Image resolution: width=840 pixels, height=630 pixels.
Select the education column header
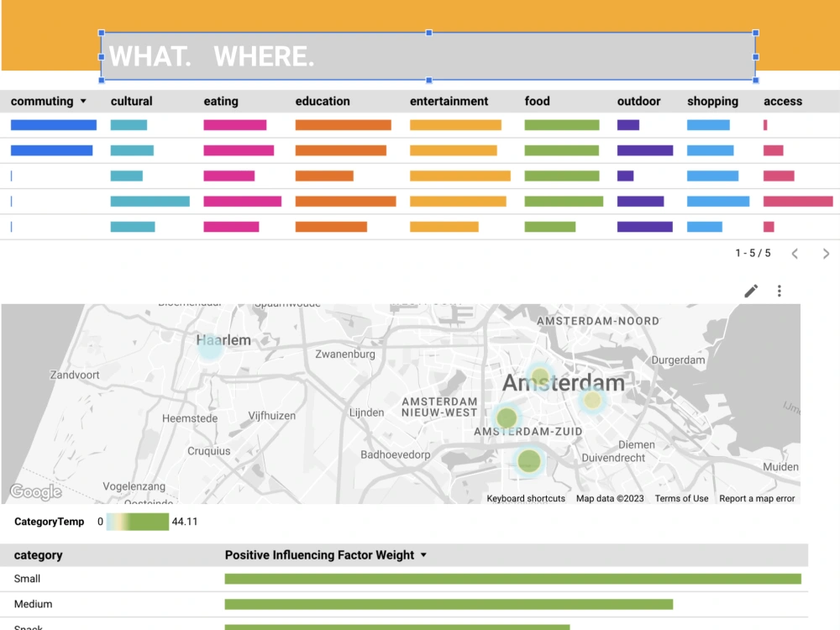tap(323, 102)
